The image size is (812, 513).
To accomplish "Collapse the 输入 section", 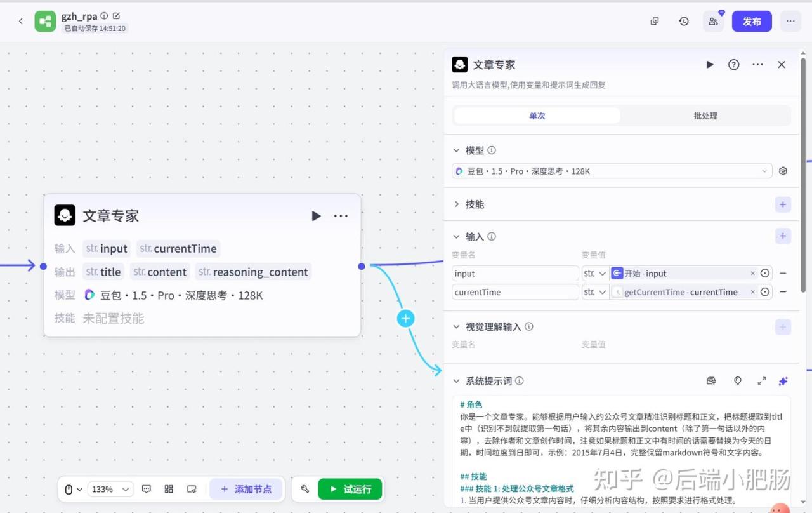I will click(456, 237).
